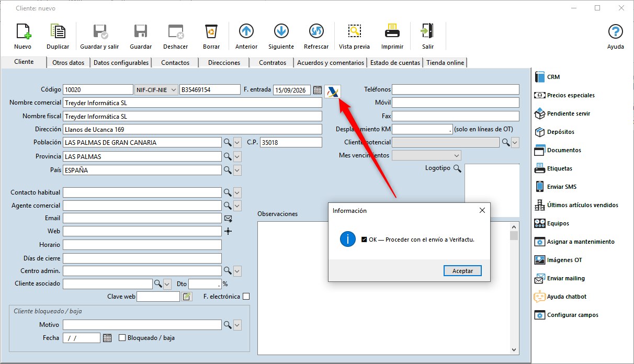Delete the client with Borrar
This screenshot has height=364, width=634.
tap(211, 36)
